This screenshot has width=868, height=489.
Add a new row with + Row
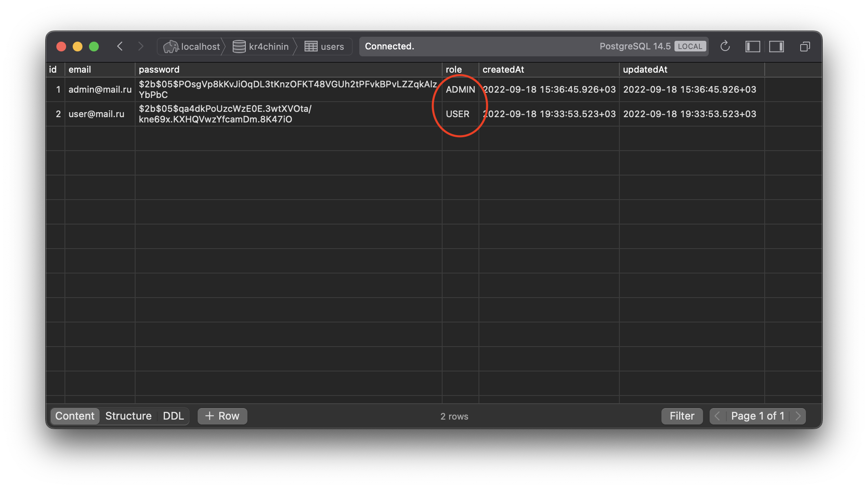222,416
